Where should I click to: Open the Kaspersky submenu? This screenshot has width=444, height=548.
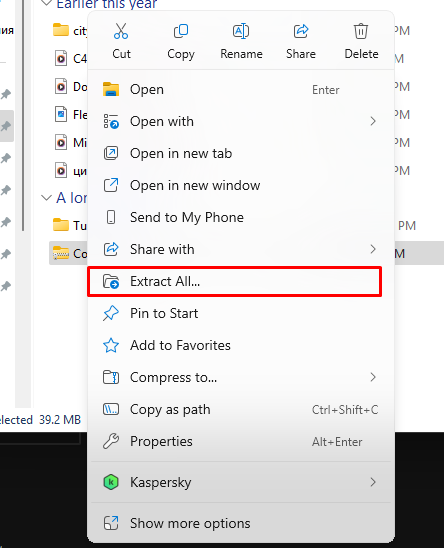[x=241, y=482]
